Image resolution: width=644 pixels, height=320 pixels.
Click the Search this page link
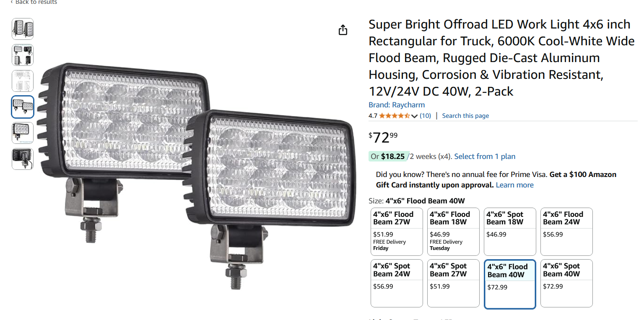click(x=465, y=116)
